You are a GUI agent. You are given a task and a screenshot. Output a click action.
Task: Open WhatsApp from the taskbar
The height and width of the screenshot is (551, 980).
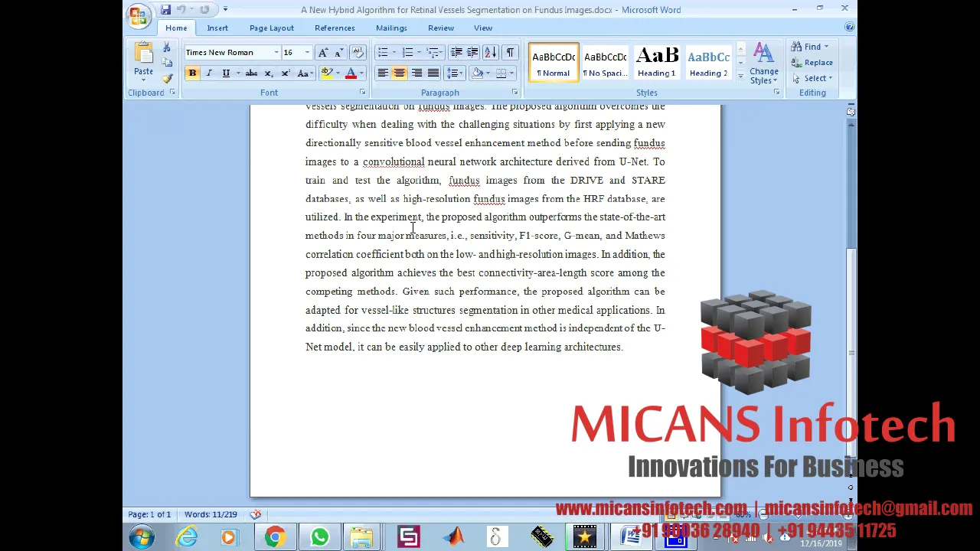[x=319, y=537]
